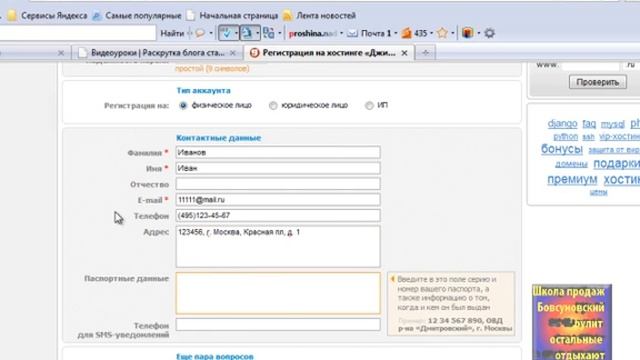Close the Видеоуроки tab
Image resolution: width=640 pixels, height=360 pixels.
(x=233, y=53)
